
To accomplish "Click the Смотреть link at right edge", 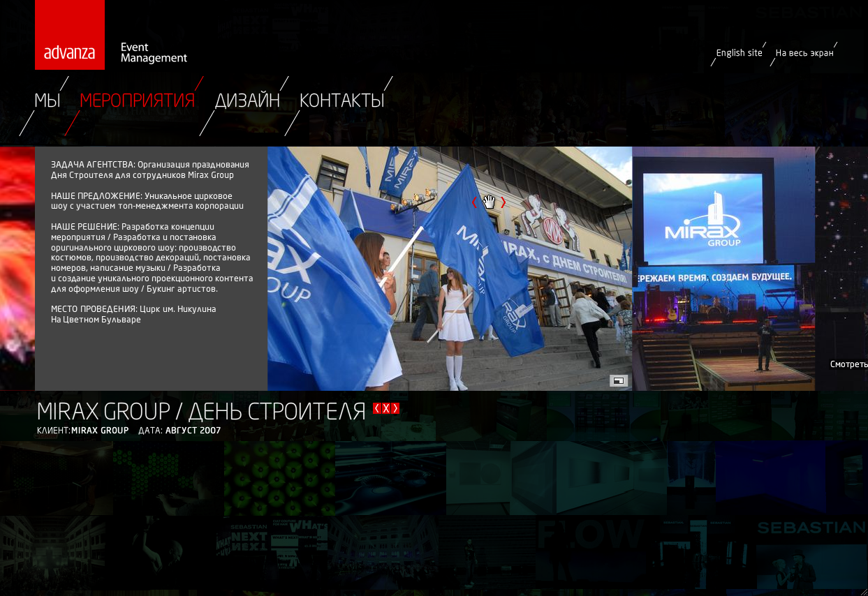I will pos(848,364).
